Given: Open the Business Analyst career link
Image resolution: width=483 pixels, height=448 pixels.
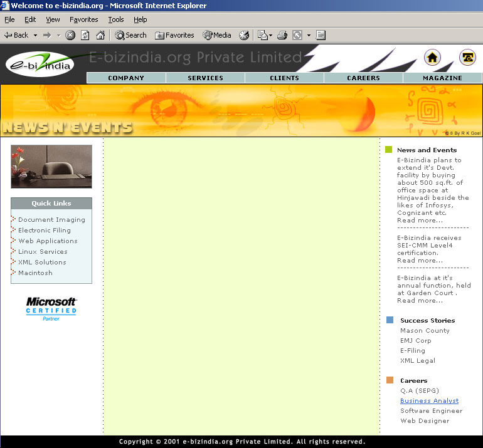Looking at the screenshot, I should [x=430, y=400].
